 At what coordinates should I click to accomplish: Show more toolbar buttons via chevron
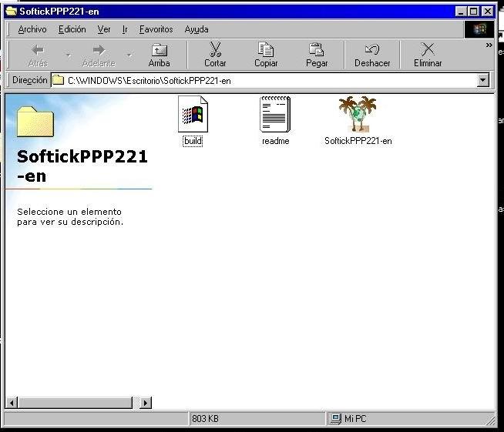[x=489, y=45]
